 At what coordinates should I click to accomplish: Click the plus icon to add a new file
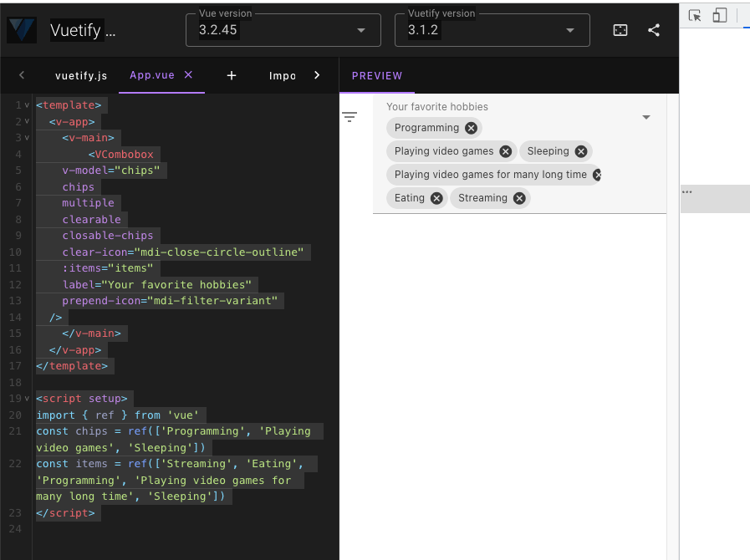[231, 75]
